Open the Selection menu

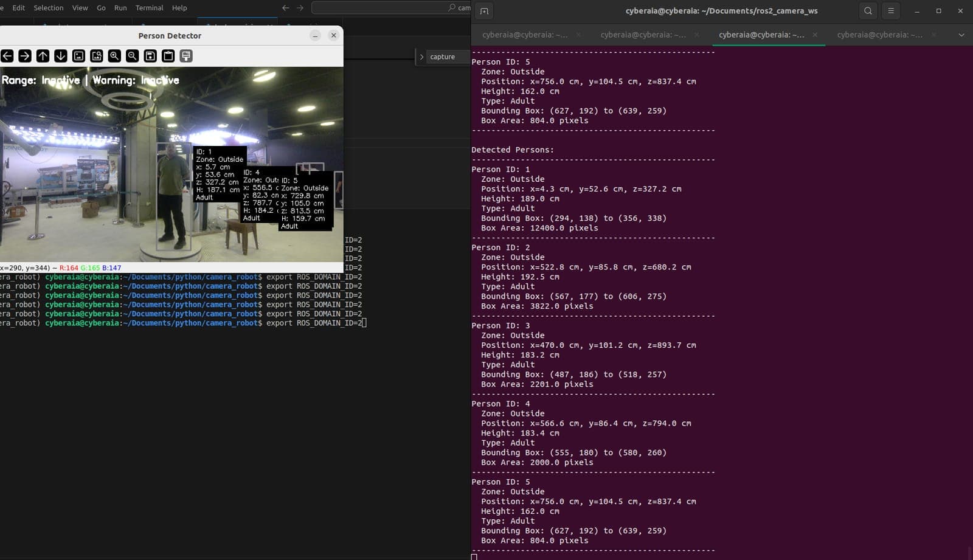tap(49, 8)
